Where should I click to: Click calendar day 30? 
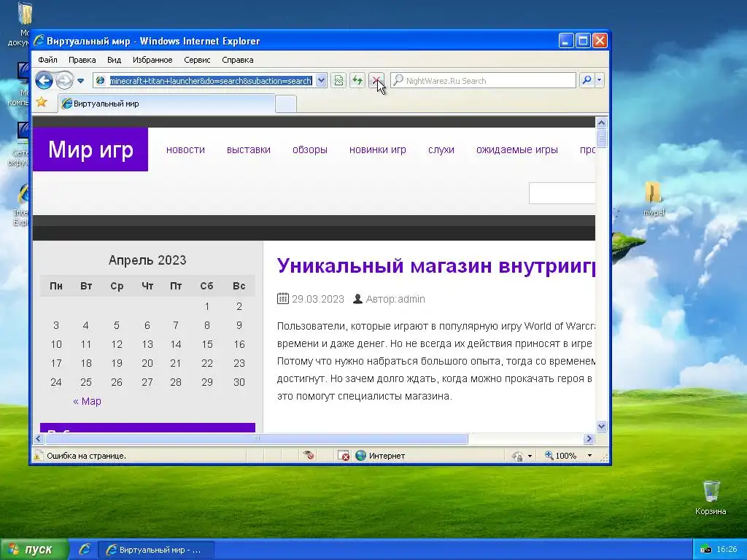pos(239,382)
